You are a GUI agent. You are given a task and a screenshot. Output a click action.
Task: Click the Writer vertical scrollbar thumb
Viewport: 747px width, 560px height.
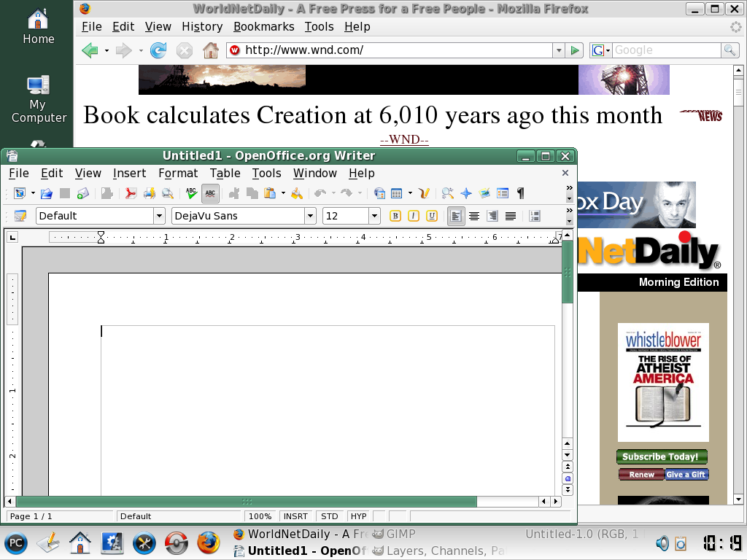coord(567,273)
